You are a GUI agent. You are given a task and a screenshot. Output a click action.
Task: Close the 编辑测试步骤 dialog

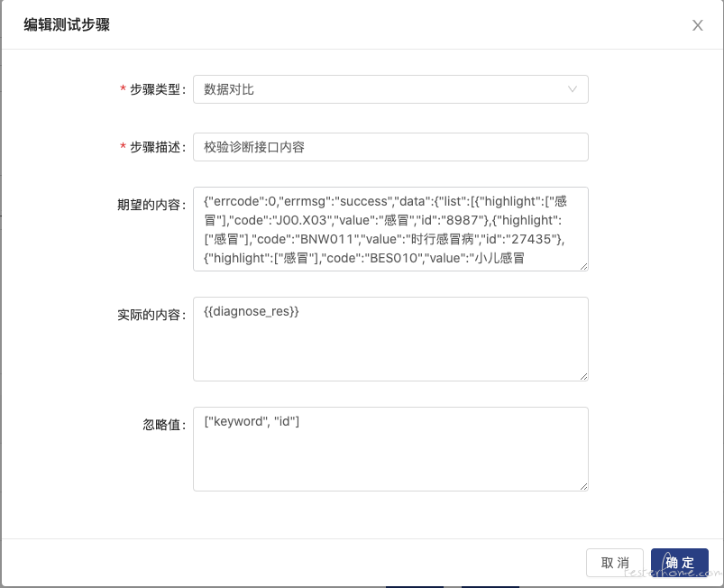pyautogui.click(x=697, y=25)
